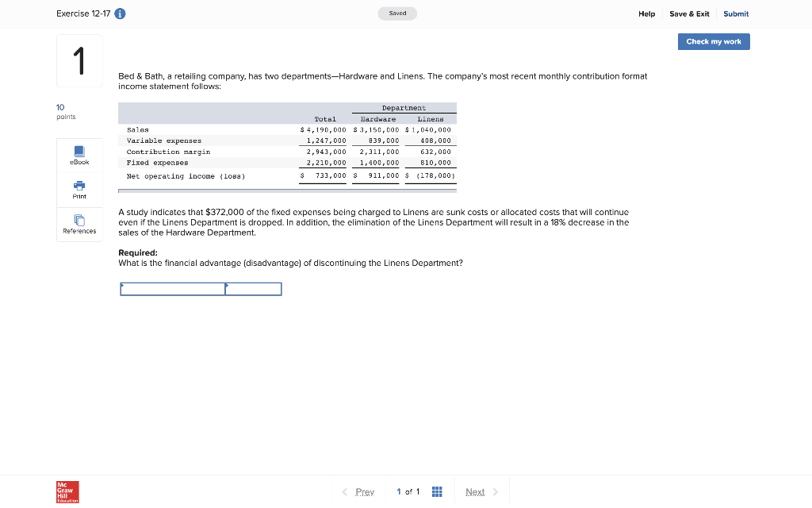
Task: Click the 1 of 1 page indicator
Action: click(x=408, y=492)
